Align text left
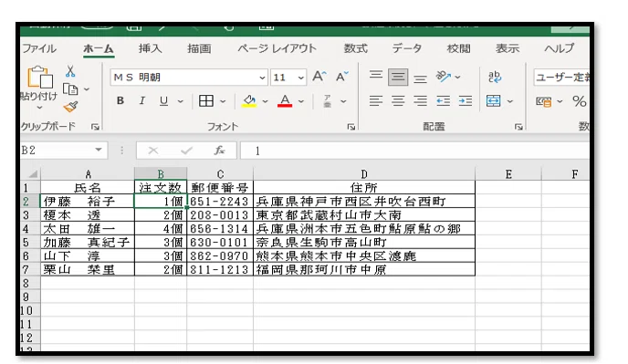Image resolution: width=628 pixels, height=364 pixels. [x=376, y=100]
